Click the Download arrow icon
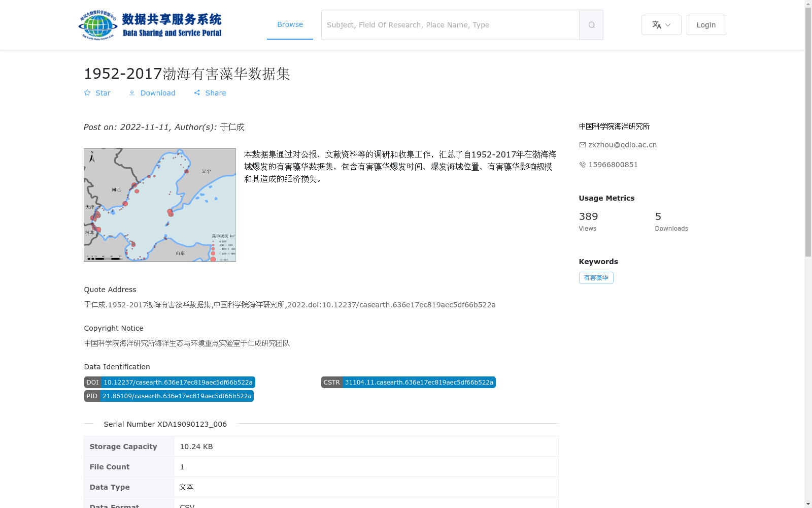 point(132,92)
